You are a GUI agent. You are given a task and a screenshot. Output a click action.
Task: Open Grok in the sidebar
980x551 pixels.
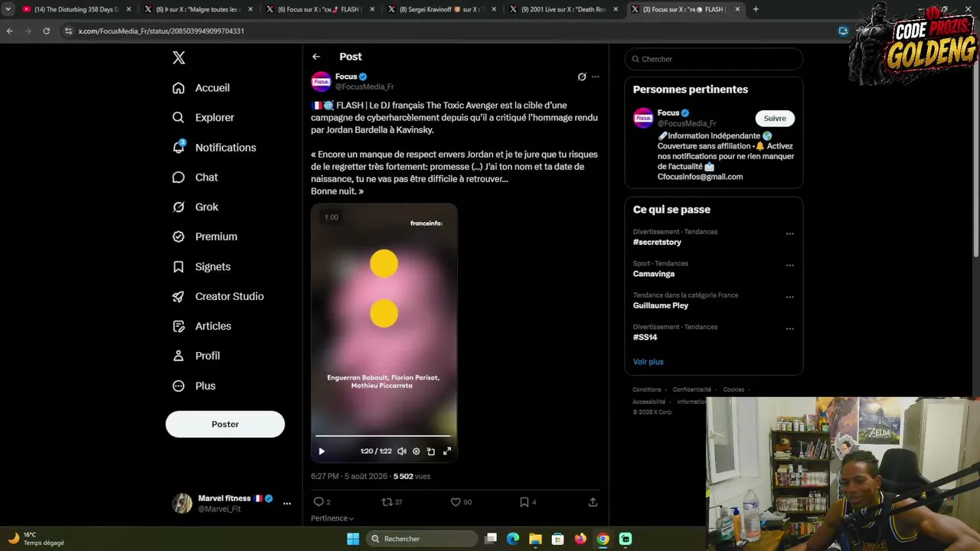tap(196, 207)
